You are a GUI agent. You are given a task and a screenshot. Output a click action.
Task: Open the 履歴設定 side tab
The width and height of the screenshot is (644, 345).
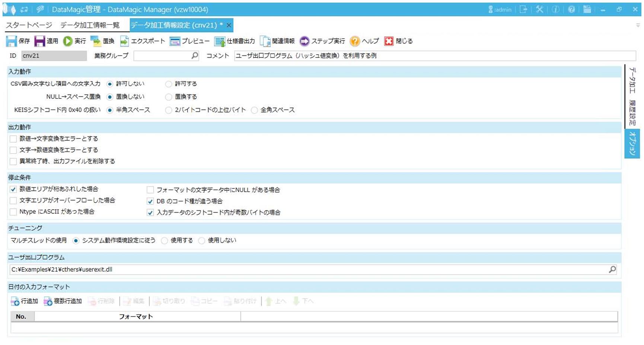(632, 113)
